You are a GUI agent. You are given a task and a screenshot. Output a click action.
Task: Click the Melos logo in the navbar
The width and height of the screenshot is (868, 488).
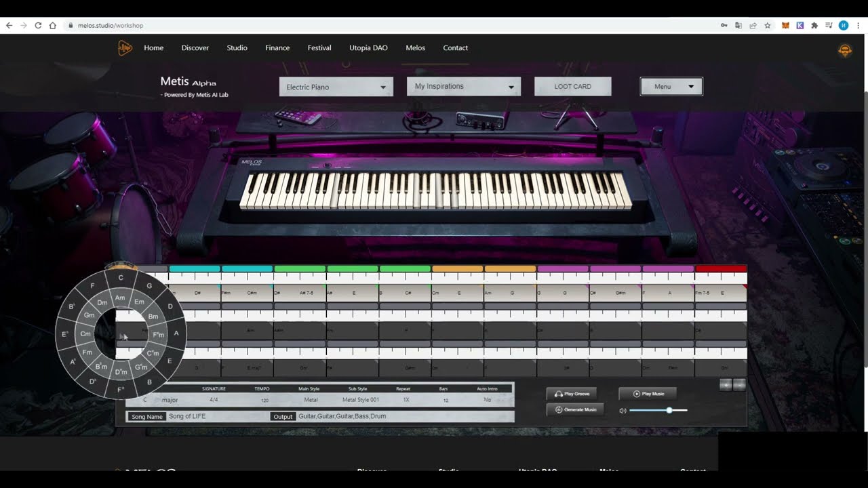[125, 48]
